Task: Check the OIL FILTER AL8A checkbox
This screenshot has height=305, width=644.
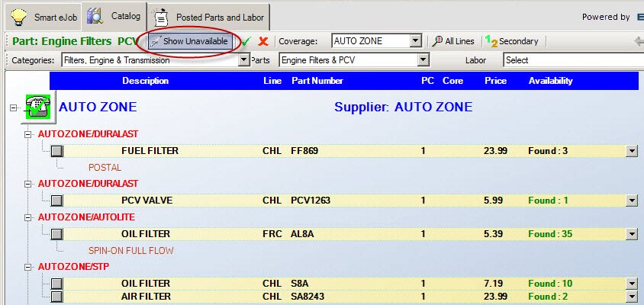Action: pyautogui.click(x=56, y=234)
